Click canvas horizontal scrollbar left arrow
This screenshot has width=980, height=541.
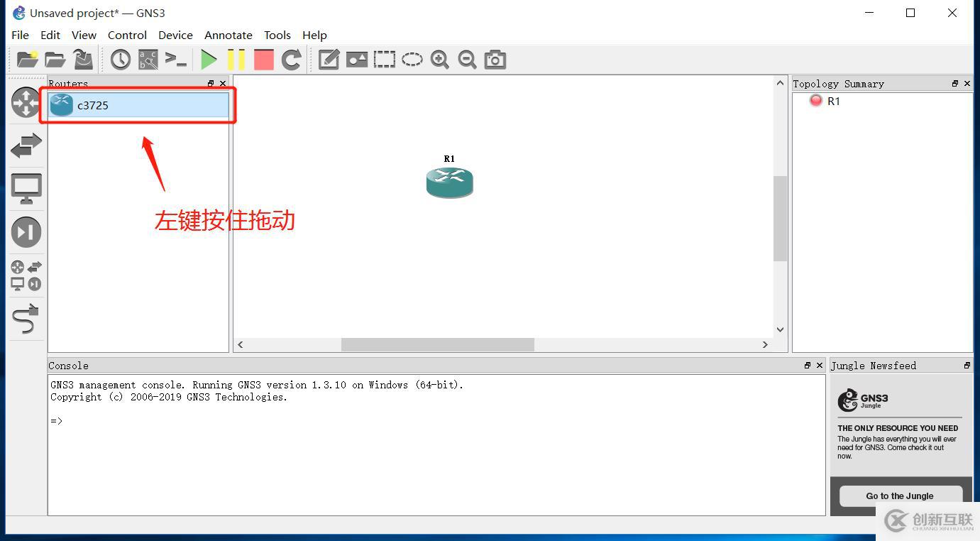(x=241, y=344)
